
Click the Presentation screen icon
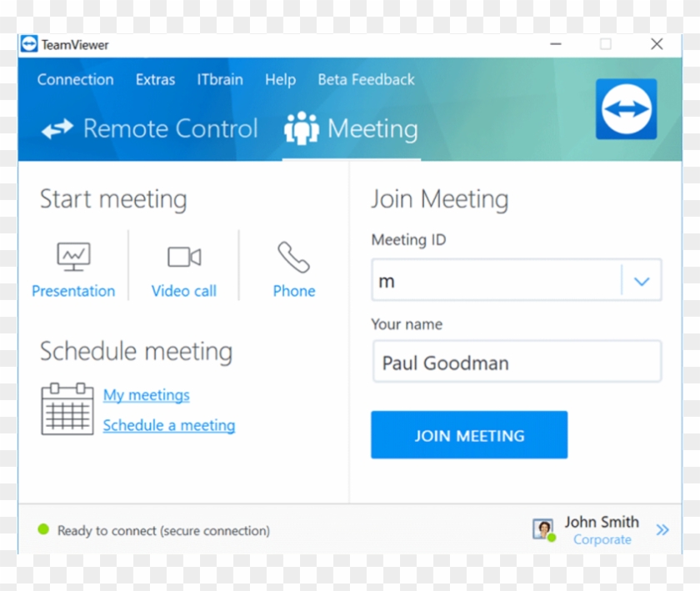[x=73, y=256]
